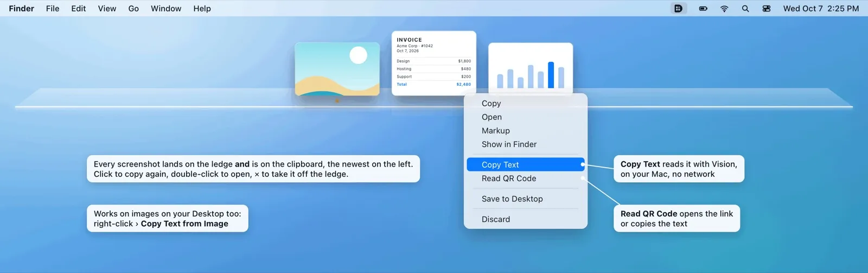Choose Read QR Code menu entry
Screen dimensions: 868x273
point(526,178)
